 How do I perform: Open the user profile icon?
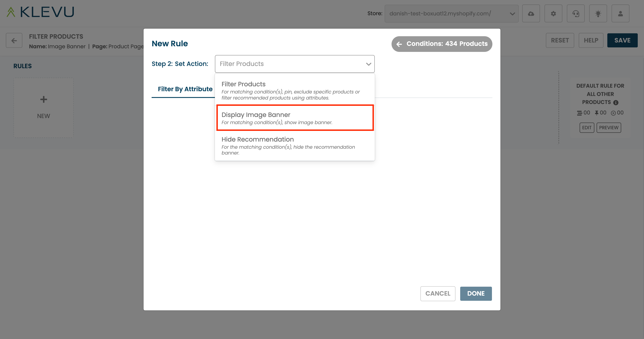pos(620,13)
